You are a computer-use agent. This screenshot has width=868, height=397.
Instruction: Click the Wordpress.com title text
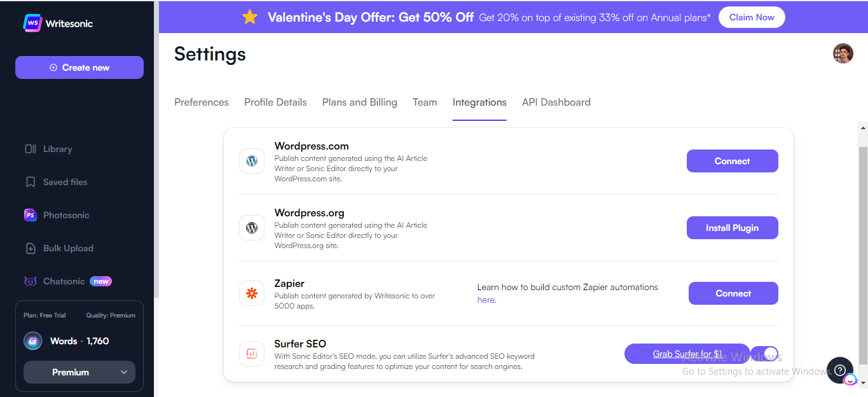tap(312, 146)
